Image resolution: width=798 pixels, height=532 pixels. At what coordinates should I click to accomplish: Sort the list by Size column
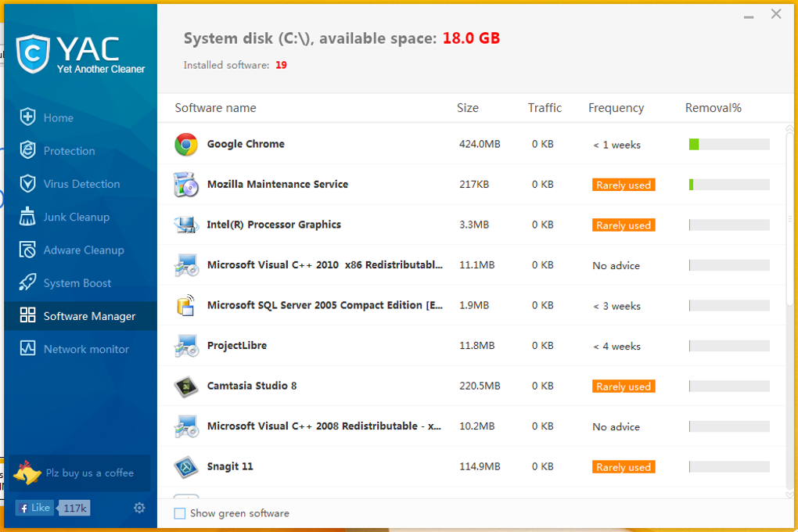pyautogui.click(x=468, y=108)
